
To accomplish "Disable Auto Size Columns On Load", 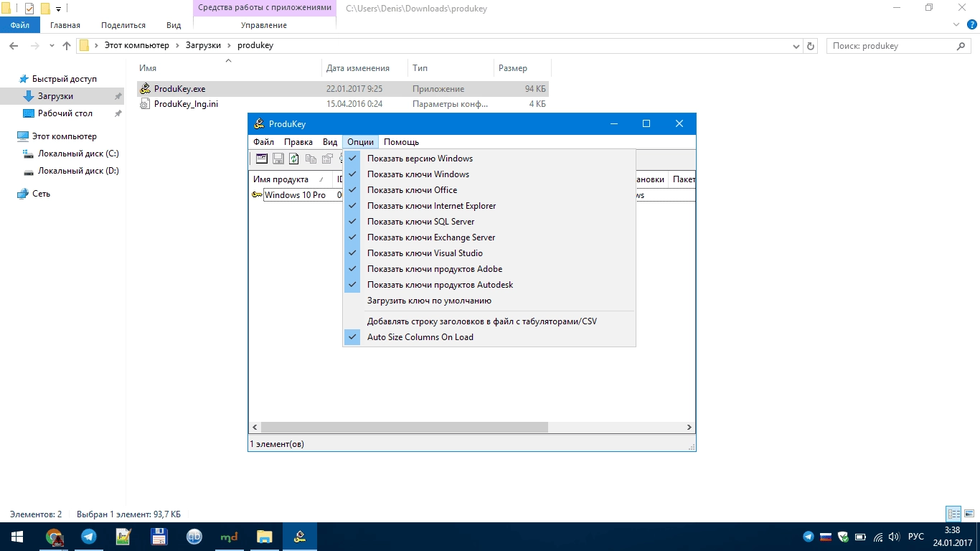I will tap(489, 337).
